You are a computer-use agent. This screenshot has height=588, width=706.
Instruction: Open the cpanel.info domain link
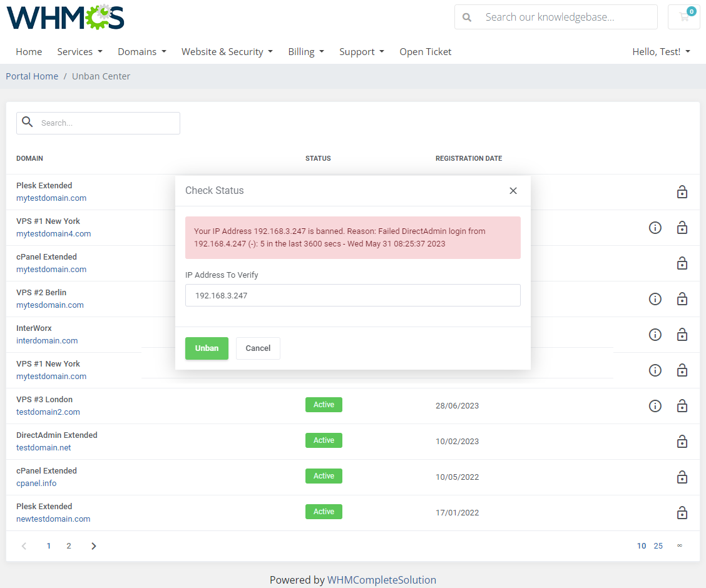[x=36, y=483]
